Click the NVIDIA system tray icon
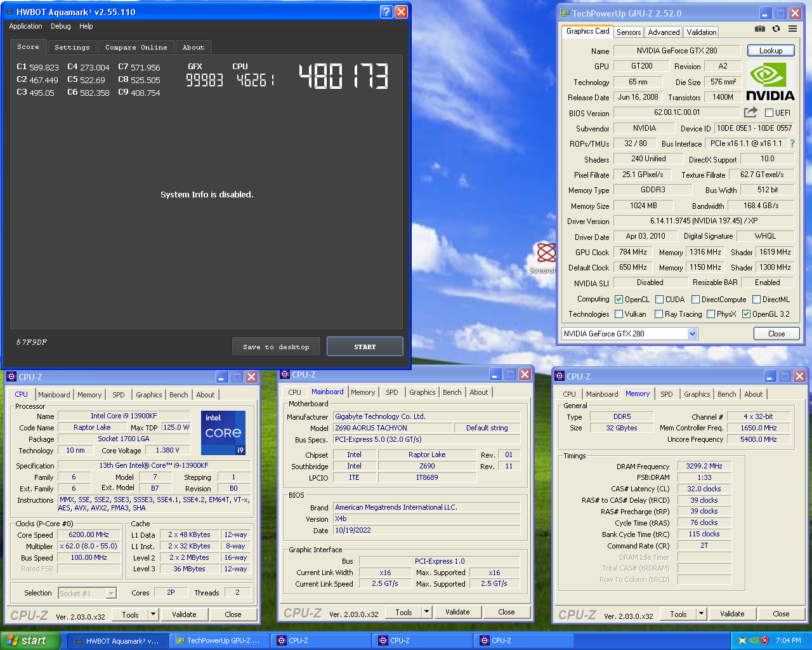The height and width of the screenshot is (650, 812). [x=753, y=640]
